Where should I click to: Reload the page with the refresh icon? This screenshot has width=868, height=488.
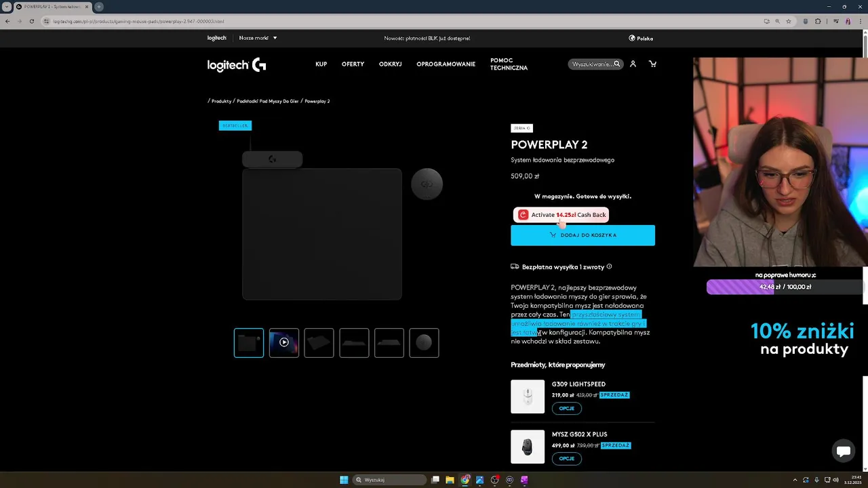(32, 21)
